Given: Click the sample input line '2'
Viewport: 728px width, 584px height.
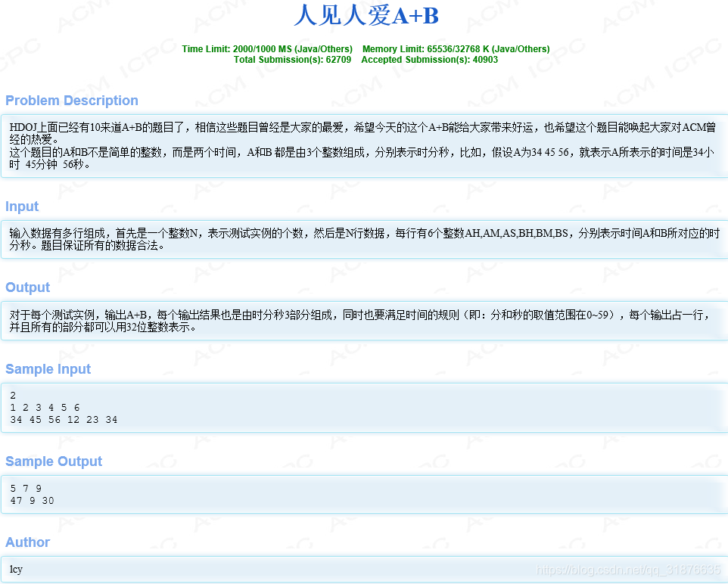Looking at the screenshot, I should pos(13,396).
